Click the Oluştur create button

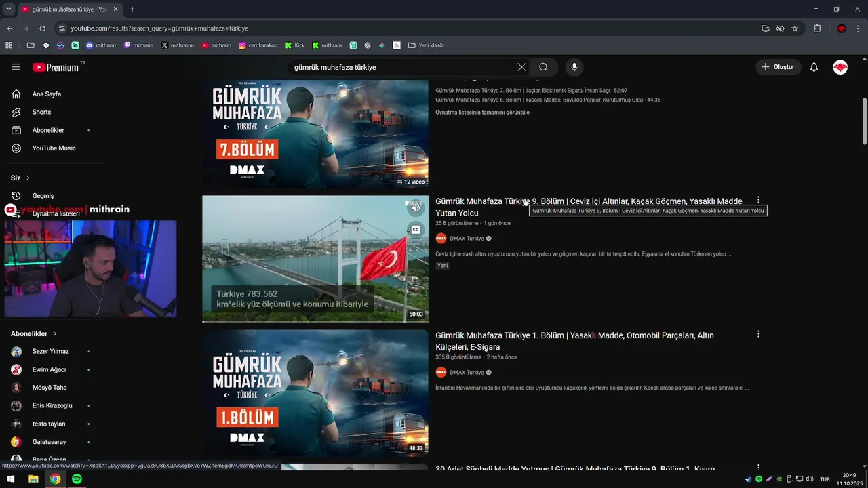point(778,67)
